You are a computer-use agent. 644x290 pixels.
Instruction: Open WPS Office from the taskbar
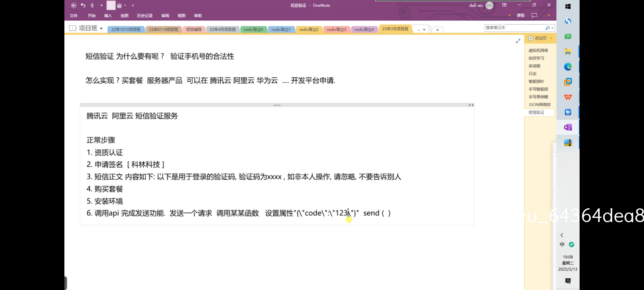pyautogui.click(x=568, y=97)
